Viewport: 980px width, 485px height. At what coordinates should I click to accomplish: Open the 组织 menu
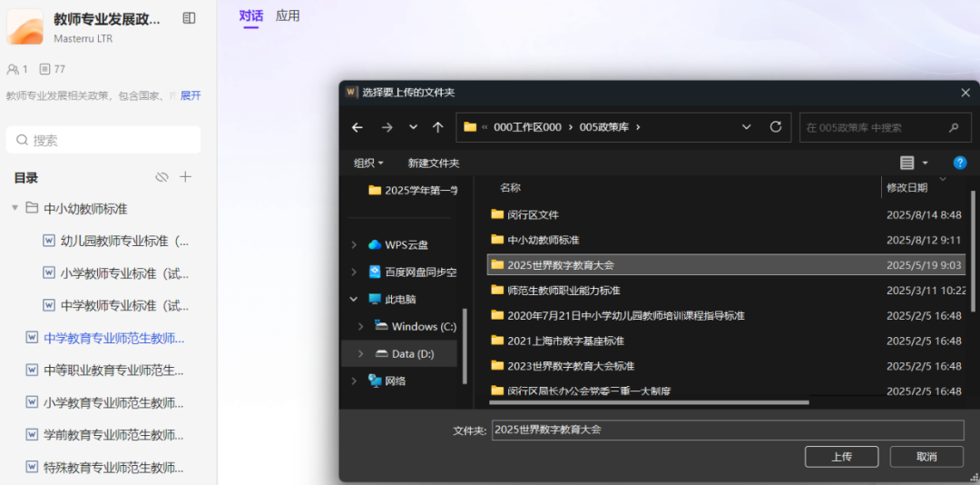click(x=368, y=163)
